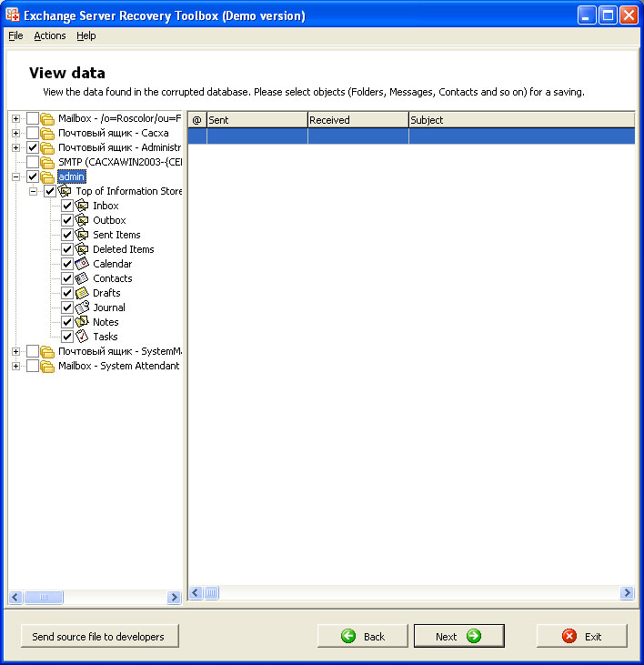Toggle the Sent Items checkbox
Image resolution: width=644 pixels, height=665 pixels.
67,235
